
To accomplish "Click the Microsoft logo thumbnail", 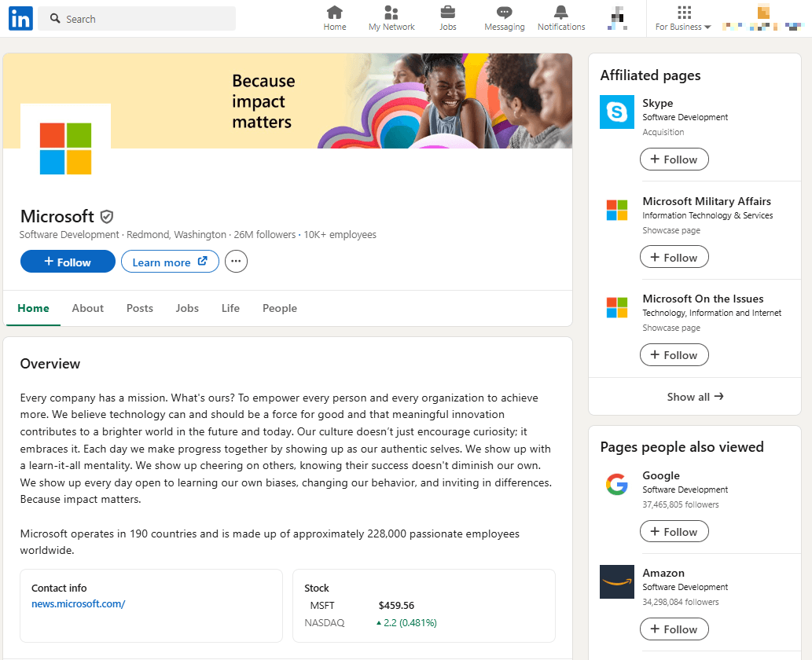I will [x=65, y=148].
